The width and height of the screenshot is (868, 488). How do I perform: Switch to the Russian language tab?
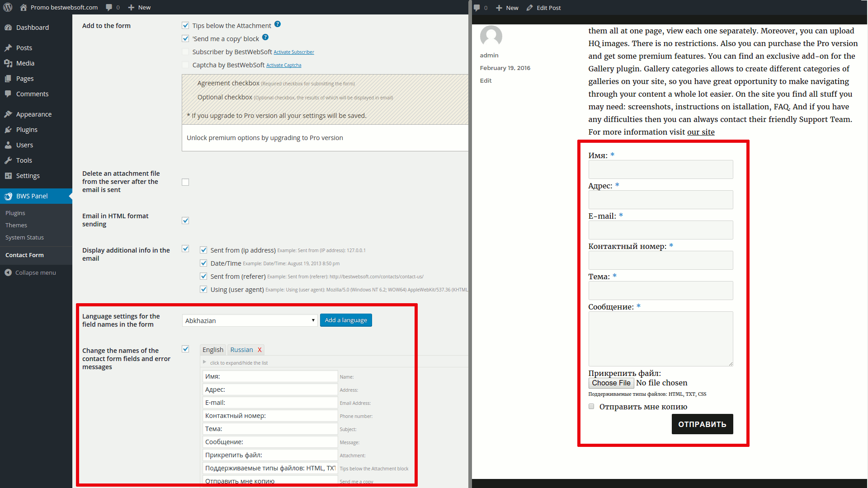[241, 350]
